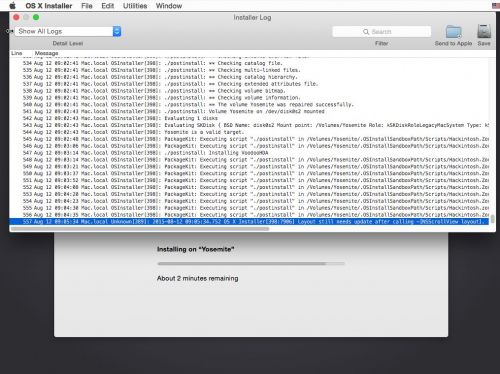Close the Installer Log window
This screenshot has width=500, height=374.
[16, 17]
